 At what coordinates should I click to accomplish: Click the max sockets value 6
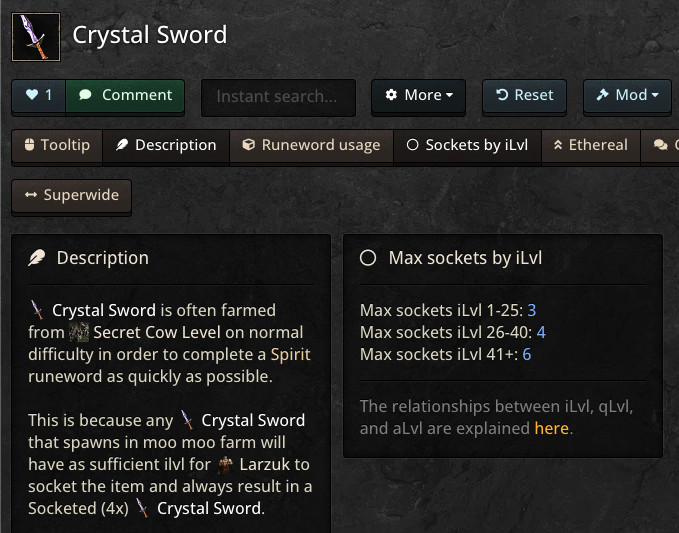[x=526, y=354]
